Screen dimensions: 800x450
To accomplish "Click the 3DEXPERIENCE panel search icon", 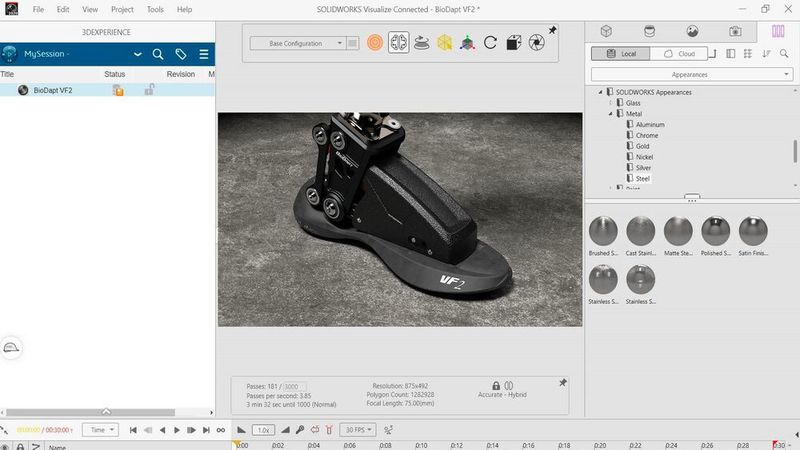I will 158,54.
